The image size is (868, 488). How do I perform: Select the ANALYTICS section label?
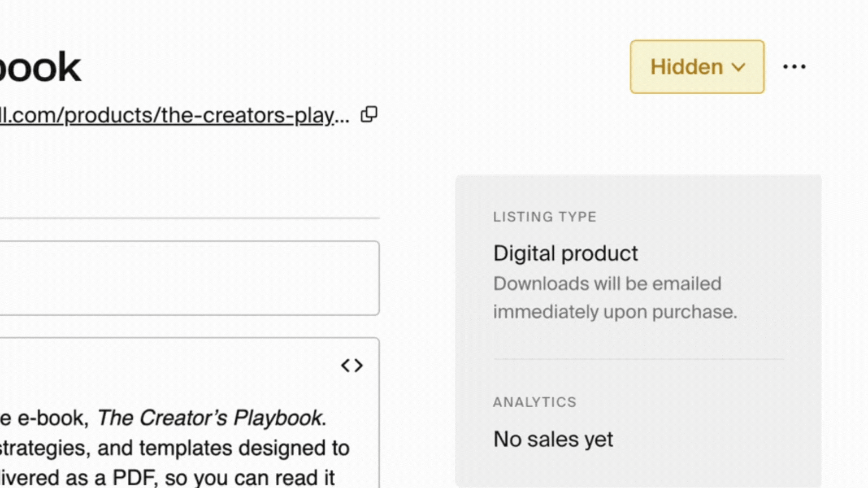click(535, 402)
